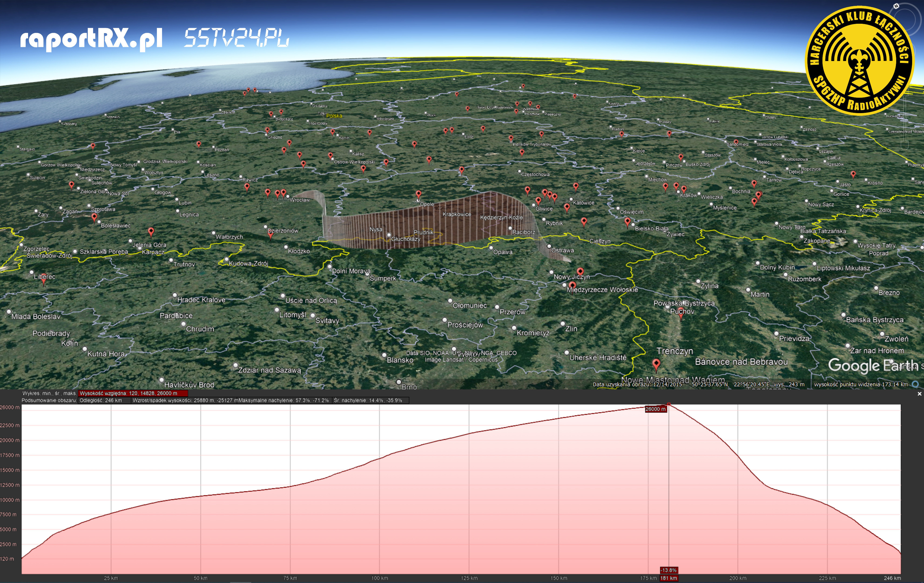Viewport: 924px width, 583px height.
Task: Click the 15000 m label on altitude axis
Action: 10,470
